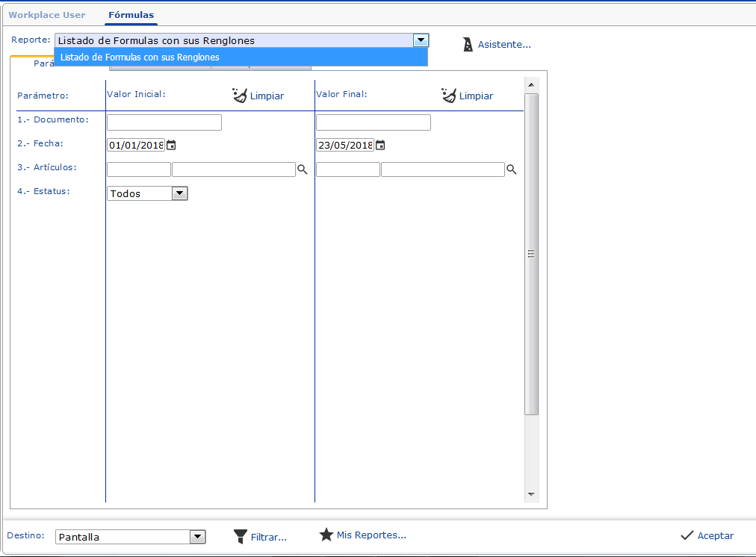Expand the Reporte dropdown arrow
Image resolution: width=756 pixels, height=557 pixels.
(421, 40)
